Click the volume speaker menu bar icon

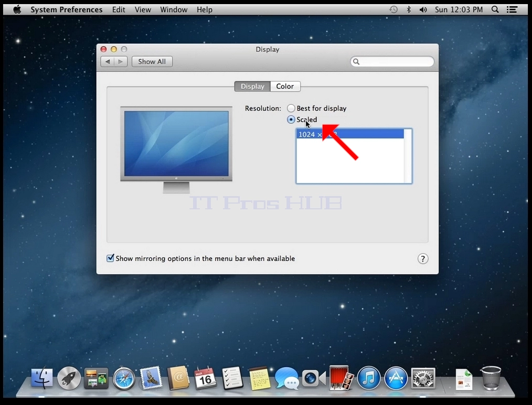tap(423, 9)
